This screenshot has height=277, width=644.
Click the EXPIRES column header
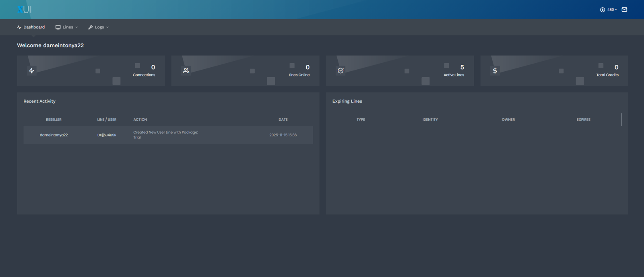[x=583, y=120]
